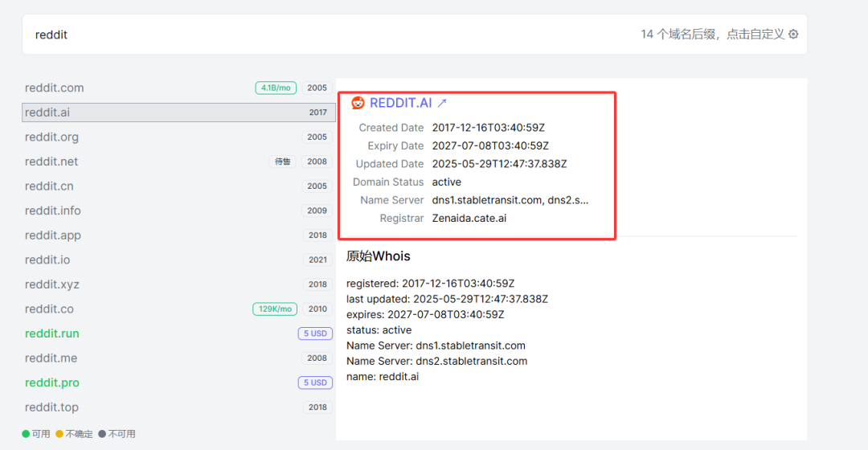
Task: Click the Registrar value Zenaida.cate.ai
Action: pyautogui.click(x=469, y=218)
